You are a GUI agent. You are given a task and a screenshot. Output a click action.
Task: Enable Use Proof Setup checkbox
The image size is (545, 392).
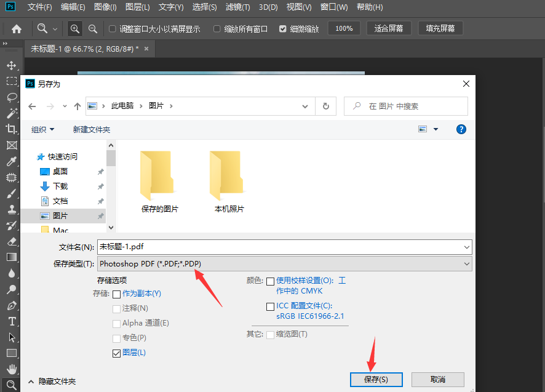pos(270,281)
